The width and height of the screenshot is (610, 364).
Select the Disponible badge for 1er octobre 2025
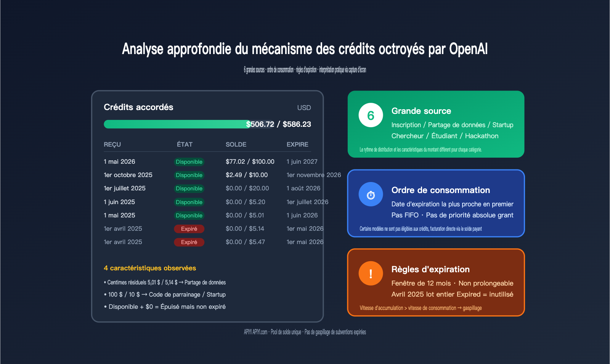coord(189,175)
